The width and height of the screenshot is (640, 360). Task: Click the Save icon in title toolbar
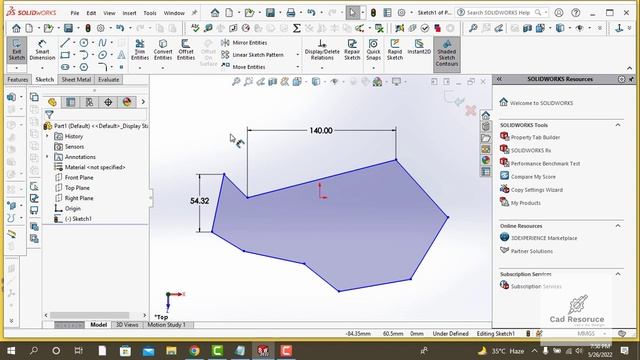click(x=270, y=13)
